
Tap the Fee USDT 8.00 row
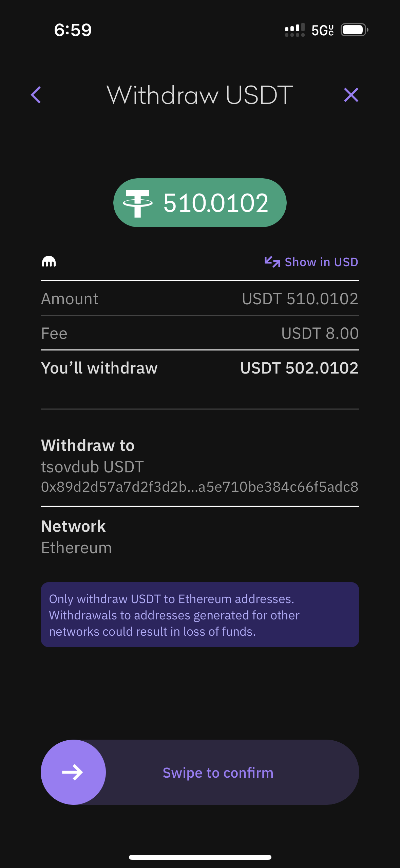click(200, 333)
